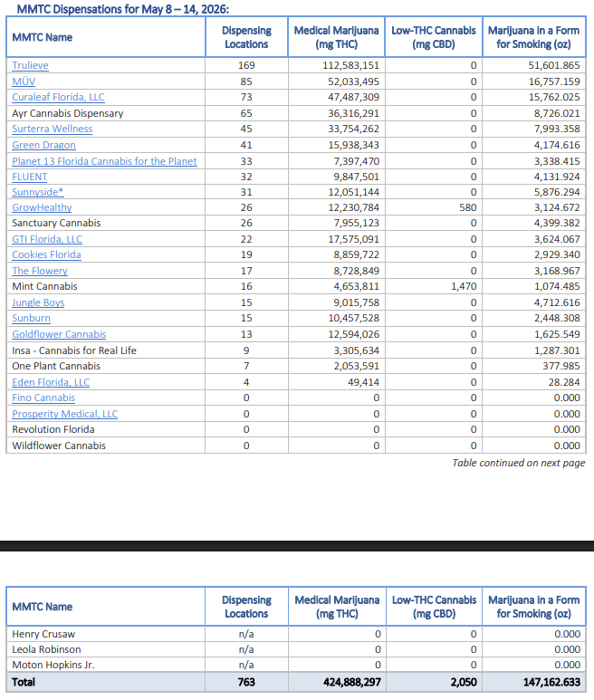Image resolution: width=594 pixels, height=700 pixels.
Task: Click Sunnyside's smoking value 5,876.294
Action: pyautogui.click(x=557, y=192)
